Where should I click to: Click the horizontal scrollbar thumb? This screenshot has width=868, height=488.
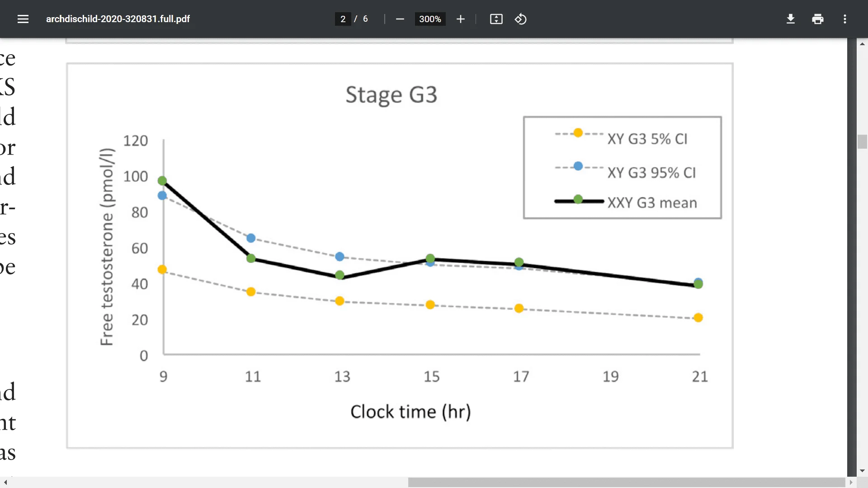626,483
